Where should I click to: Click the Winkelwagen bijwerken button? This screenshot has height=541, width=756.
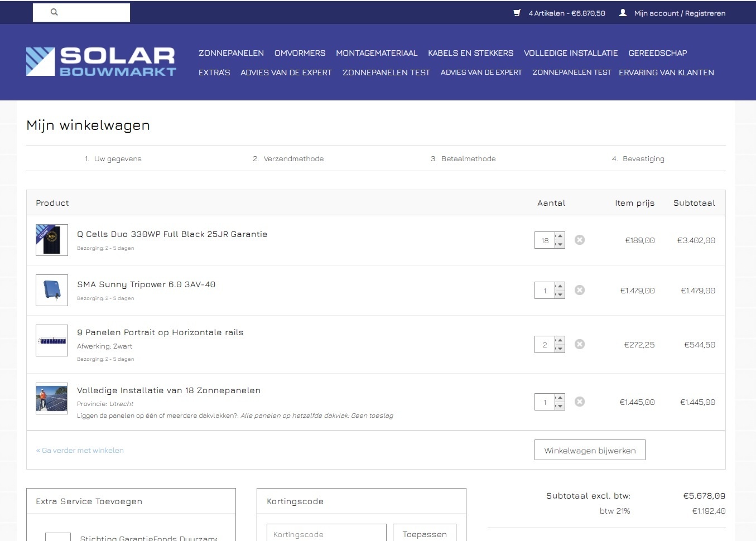(590, 450)
